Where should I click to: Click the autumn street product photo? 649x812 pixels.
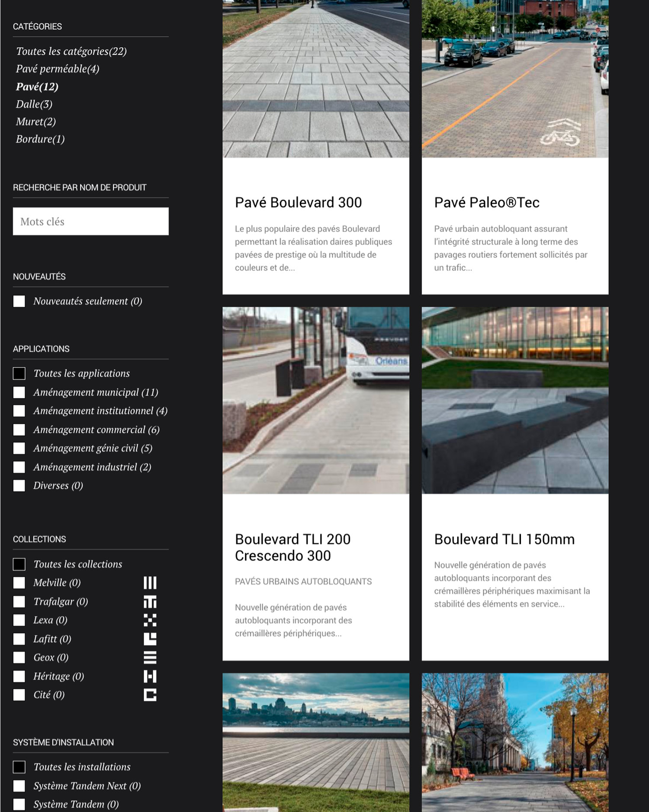(515, 742)
